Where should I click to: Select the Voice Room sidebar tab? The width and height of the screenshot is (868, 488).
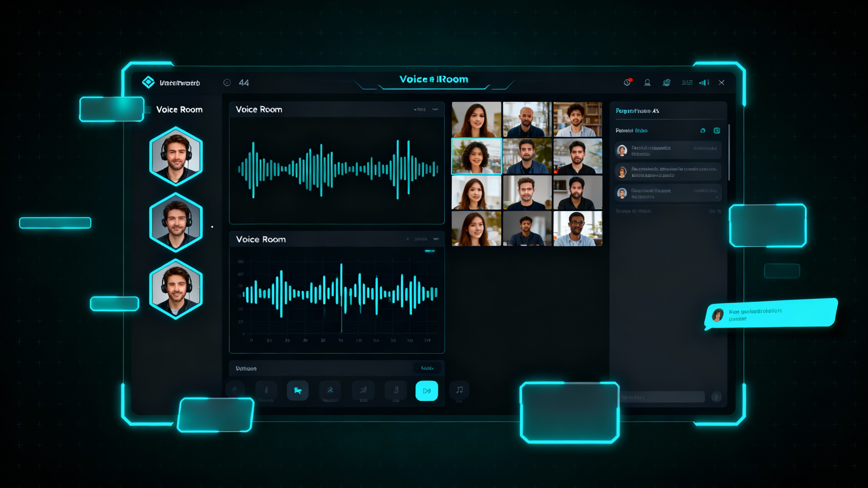coord(179,109)
